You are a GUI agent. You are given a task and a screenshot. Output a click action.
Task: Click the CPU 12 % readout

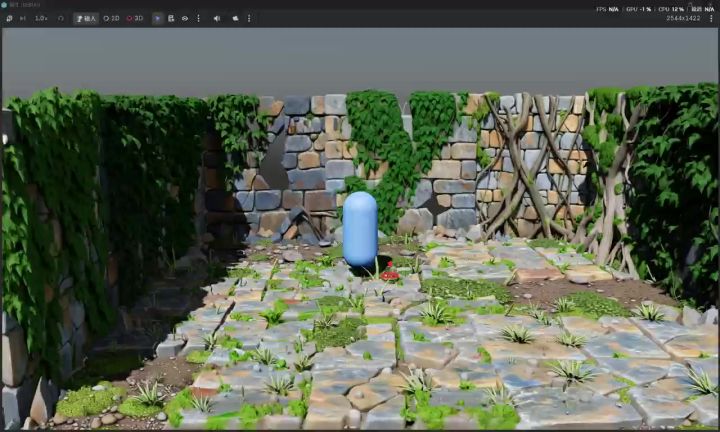coord(671,9)
